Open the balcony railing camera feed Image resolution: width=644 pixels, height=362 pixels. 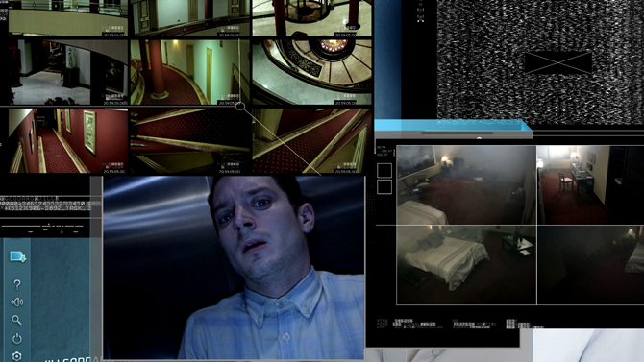click(68, 17)
